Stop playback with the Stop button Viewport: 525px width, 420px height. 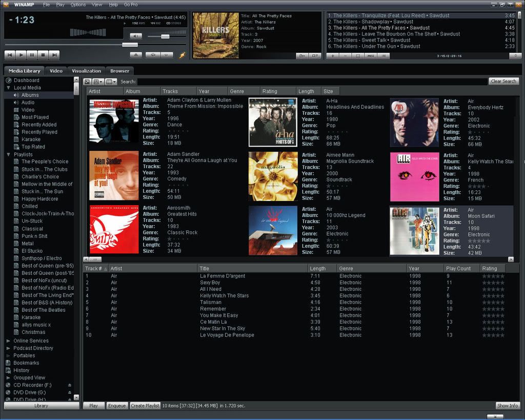[43, 55]
